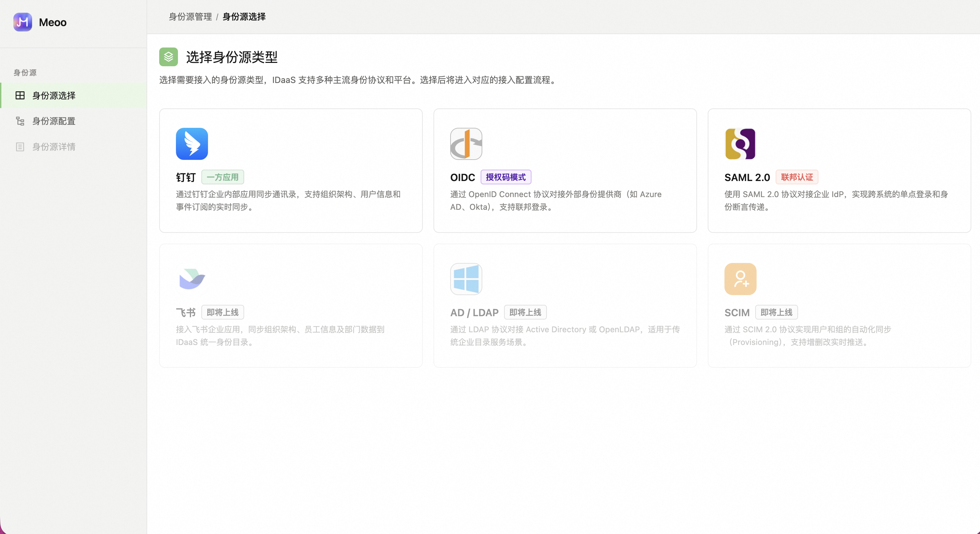Click the SCIM card title
980x534 pixels.
(737, 313)
